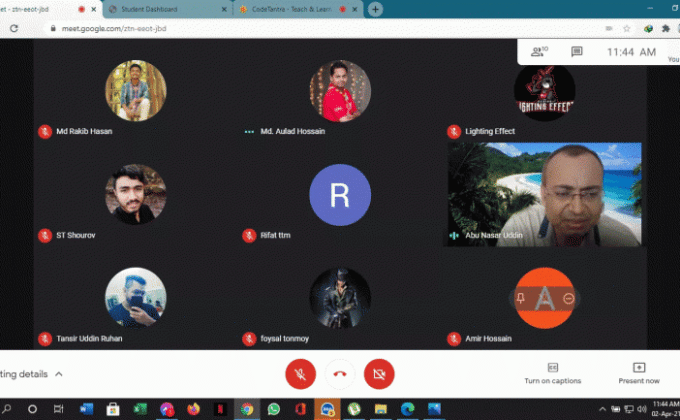
Task: Open Messenger from the taskbar
Action: pos(167,409)
